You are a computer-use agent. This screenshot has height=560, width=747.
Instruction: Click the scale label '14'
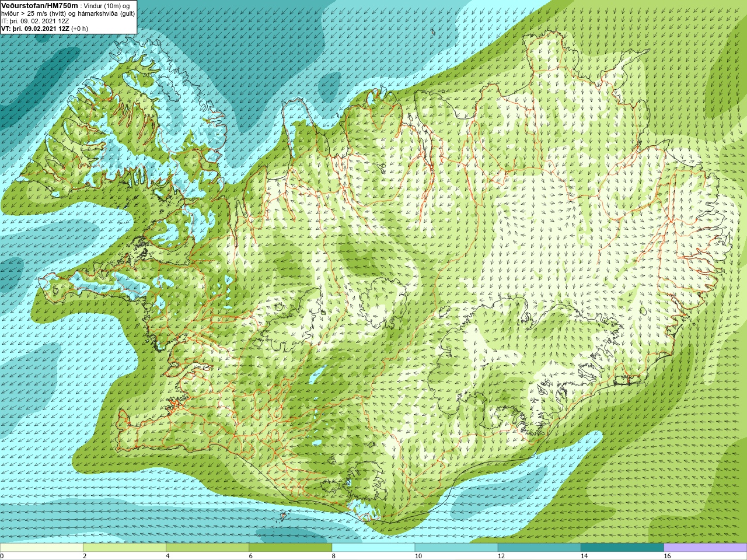(584, 556)
